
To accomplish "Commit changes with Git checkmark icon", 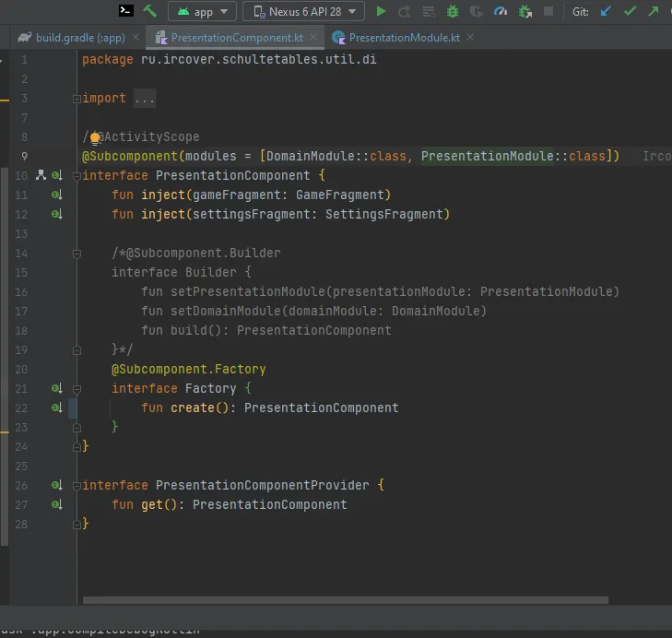I will (630, 11).
